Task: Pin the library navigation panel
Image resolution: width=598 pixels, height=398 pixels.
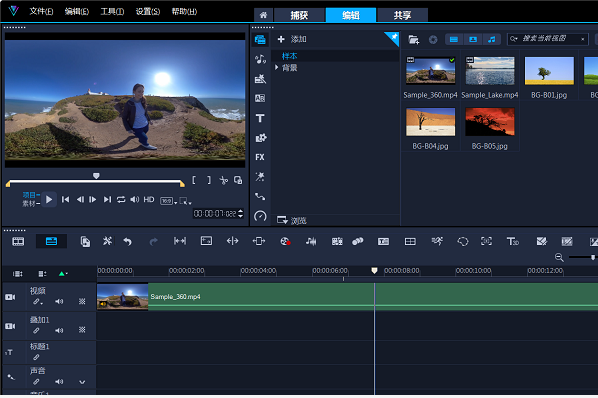Action: (392, 38)
